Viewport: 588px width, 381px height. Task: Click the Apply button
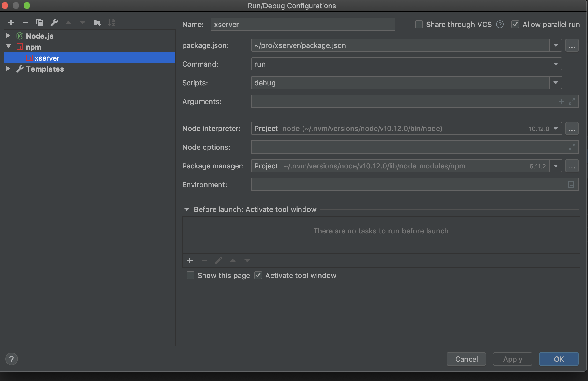pyautogui.click(x=513, y=359)
